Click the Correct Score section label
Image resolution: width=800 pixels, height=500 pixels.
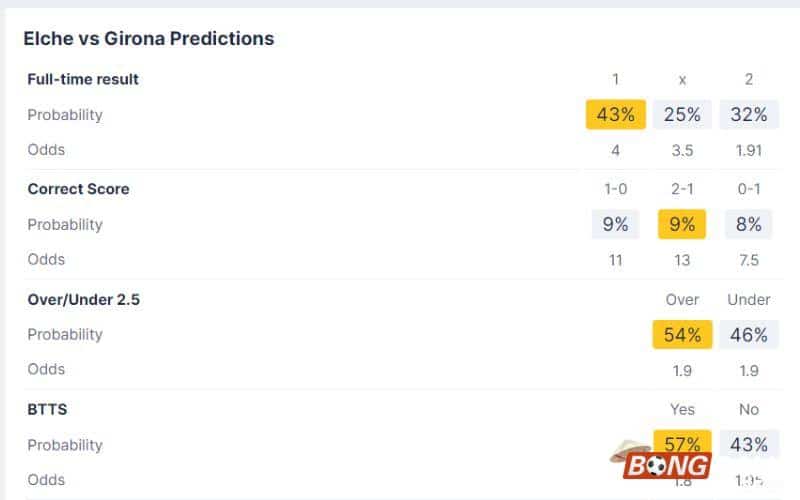tap(78, 189)
